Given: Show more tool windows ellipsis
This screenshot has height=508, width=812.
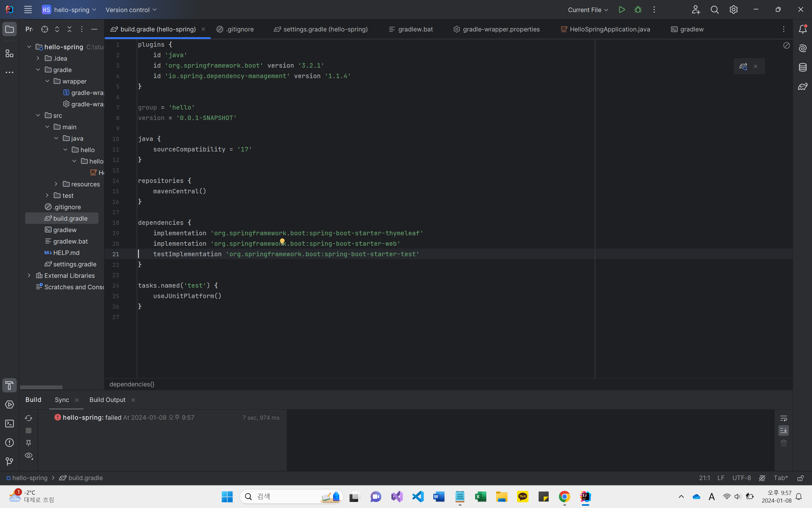Looking at the screenshot, I should pos(10,72).
